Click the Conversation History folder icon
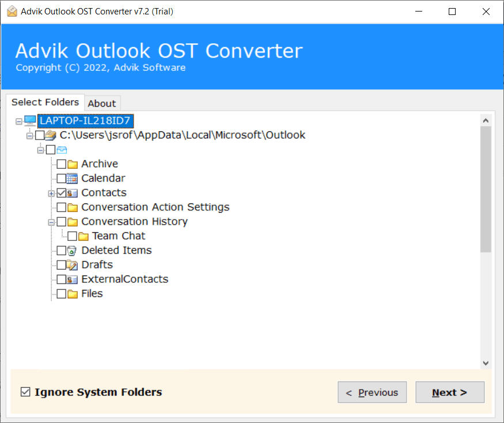The width and height of the screenshot is (504, 423). [x=73, y=222]
